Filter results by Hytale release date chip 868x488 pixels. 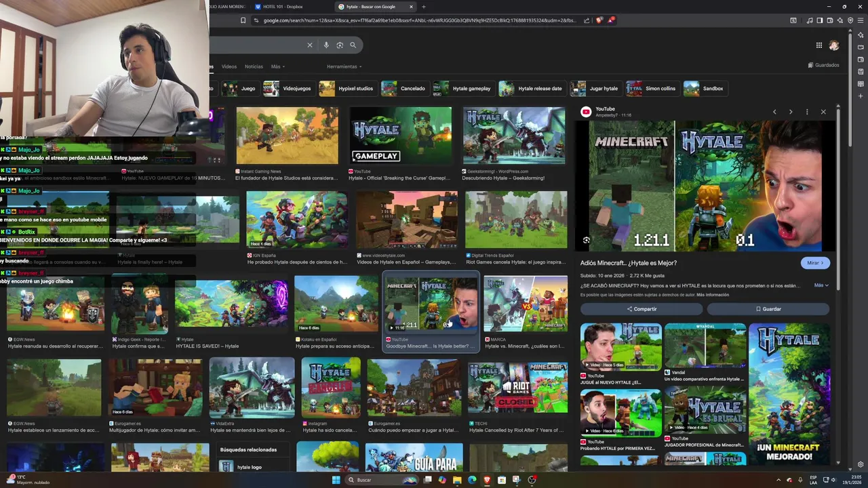[532, 88]
